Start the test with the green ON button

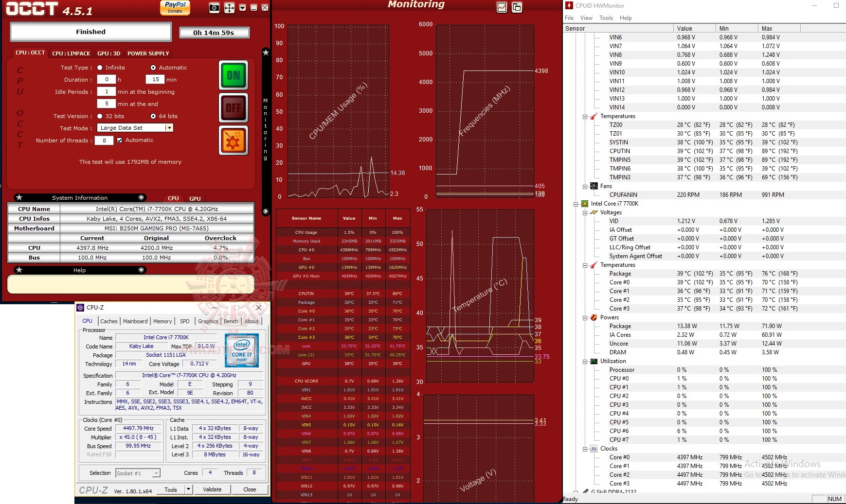point(234,75)
